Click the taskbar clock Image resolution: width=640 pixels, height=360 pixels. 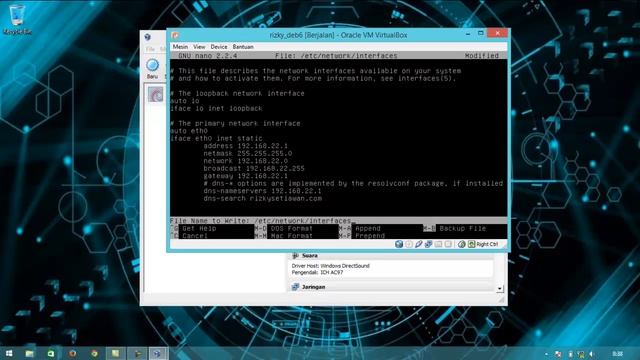[x=618, y=354]
